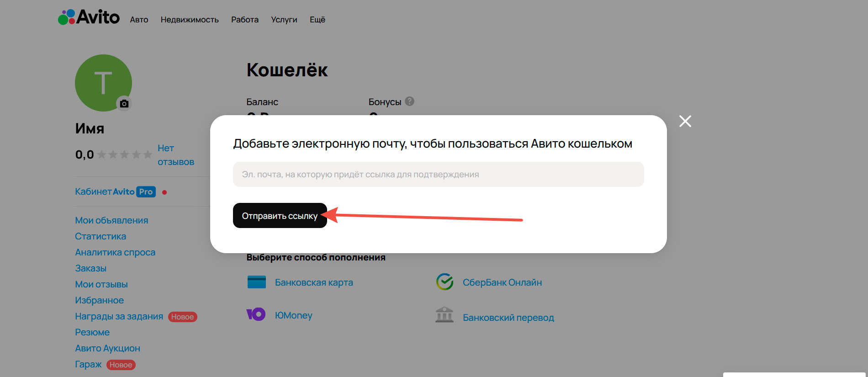The width and height of the screenshot is (868, 377).
Task: Open Авито Аукцион
Action: click(107, 348)
